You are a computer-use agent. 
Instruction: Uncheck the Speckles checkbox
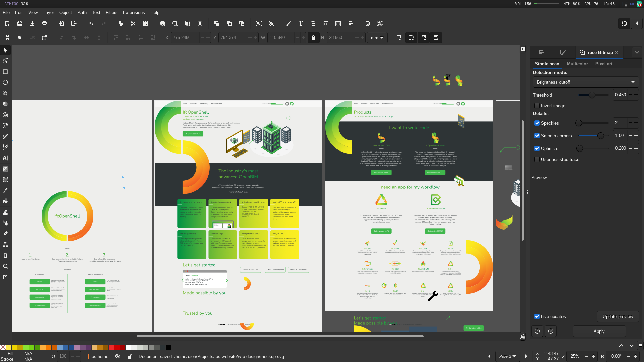point(537,123)
